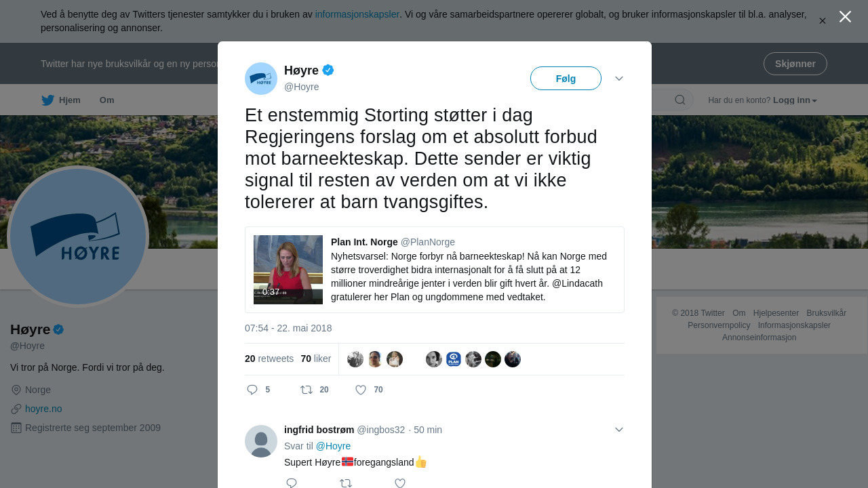Expand the tweet options chevron next to Følg
Screen dimensions: 868x488
[x=619, y=79]
